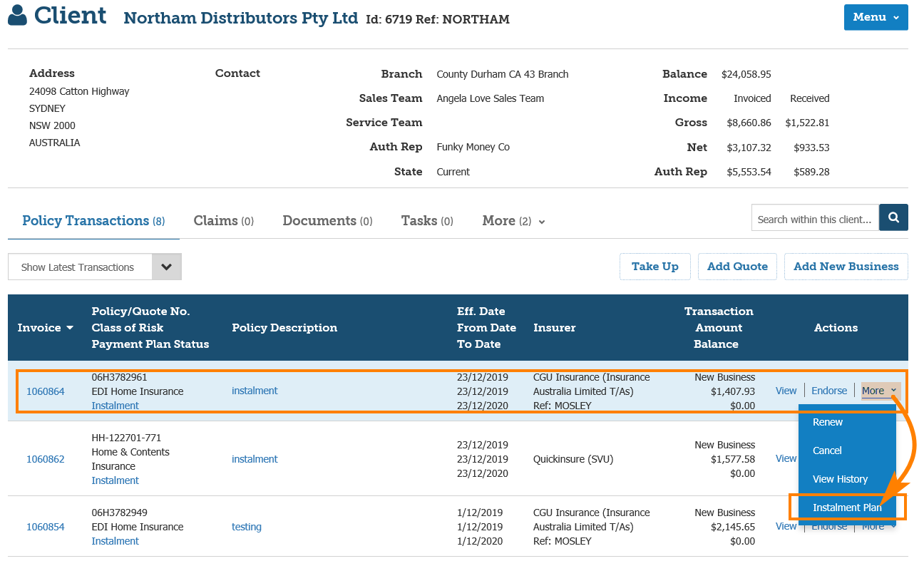The width and height of the screenshot is (924, 561).
Task: Click the Add Quote button
Action: click(x=737, y=267)
